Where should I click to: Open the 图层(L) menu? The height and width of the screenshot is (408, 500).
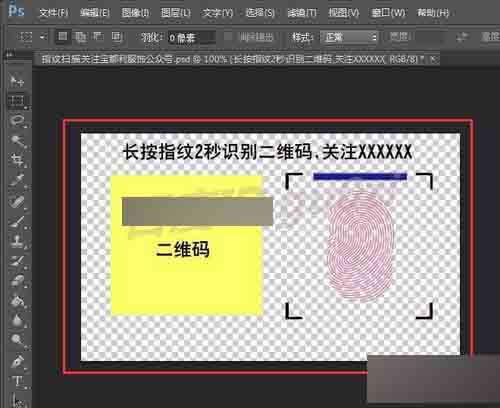pyautogui.click(x=176, y=13)
